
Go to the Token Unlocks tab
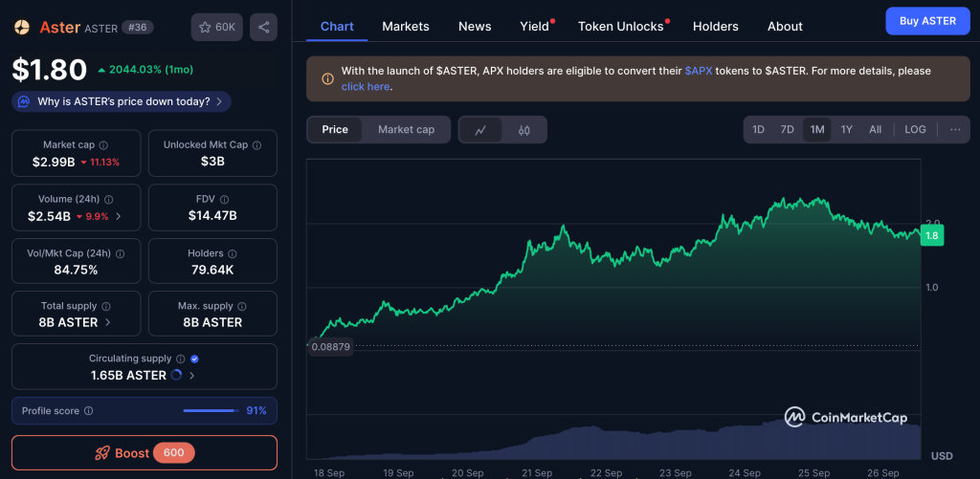pos(620,26)
